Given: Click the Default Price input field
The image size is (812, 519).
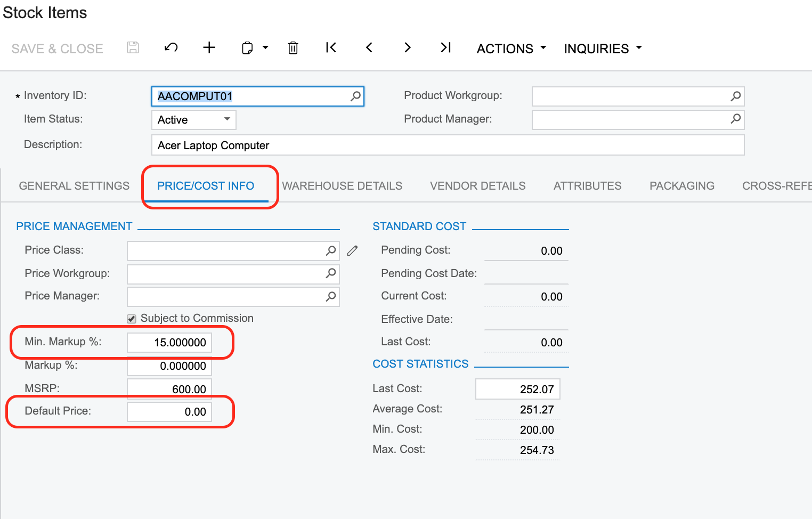Looking at the screenshot, I should pyautogui.click(x=169, y=412).
